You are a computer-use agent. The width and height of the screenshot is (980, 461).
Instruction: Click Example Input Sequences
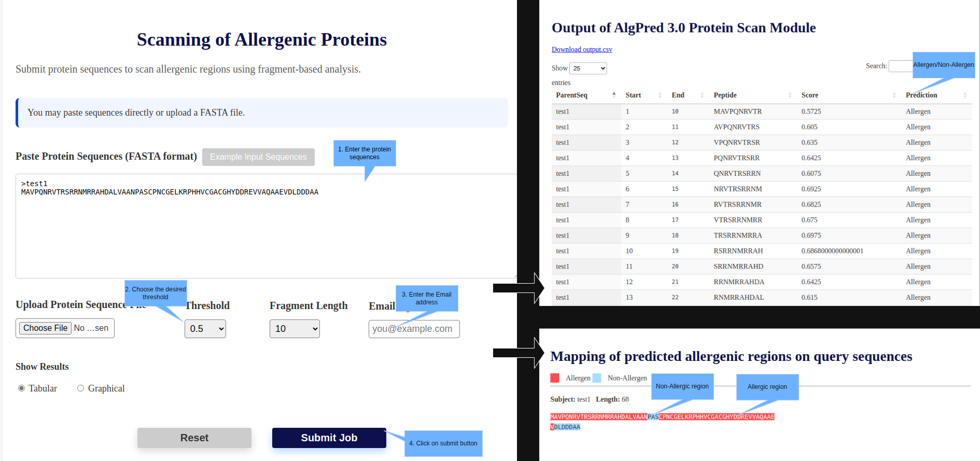pos(258,157)
